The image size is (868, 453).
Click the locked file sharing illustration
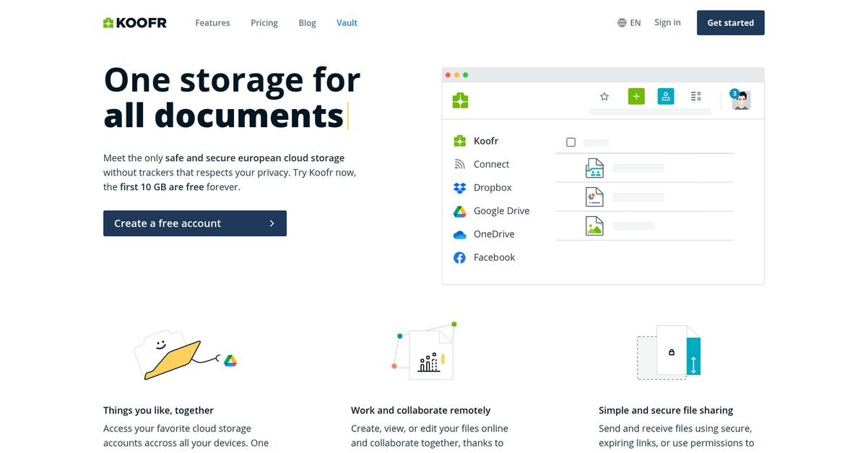[669, 352]
